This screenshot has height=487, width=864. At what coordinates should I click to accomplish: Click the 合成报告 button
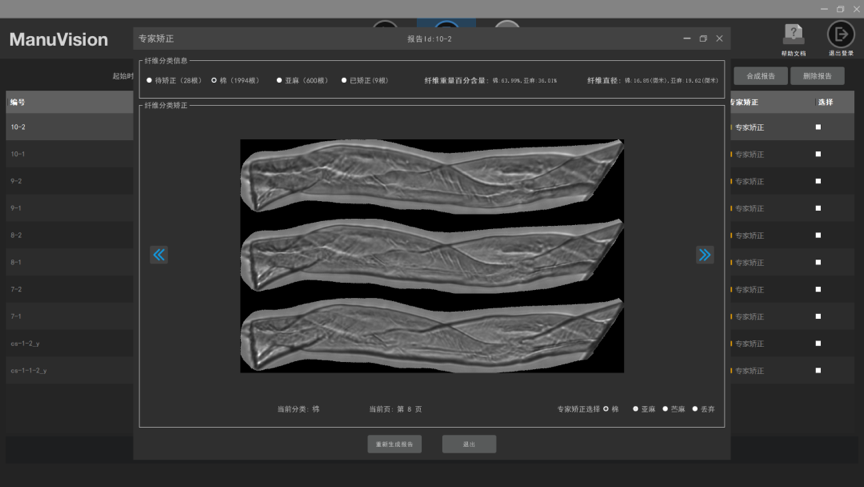[760, 76]
